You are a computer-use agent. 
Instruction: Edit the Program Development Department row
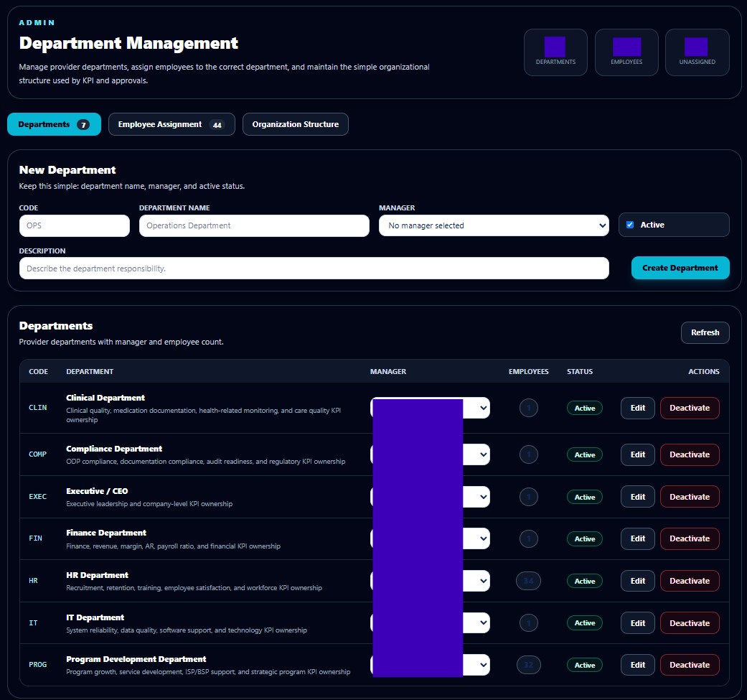coord(637,665)
